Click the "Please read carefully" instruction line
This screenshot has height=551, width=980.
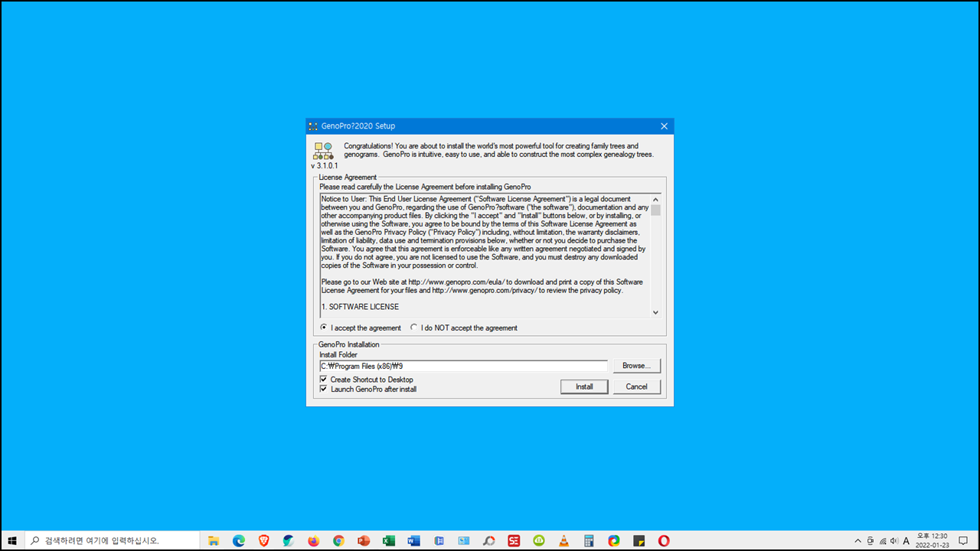tap(425, 187)
